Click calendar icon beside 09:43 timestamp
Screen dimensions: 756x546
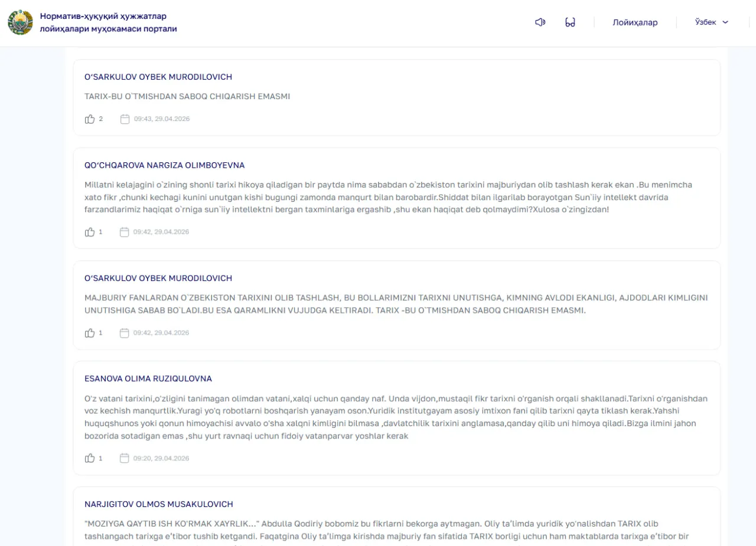coord(125,119)
